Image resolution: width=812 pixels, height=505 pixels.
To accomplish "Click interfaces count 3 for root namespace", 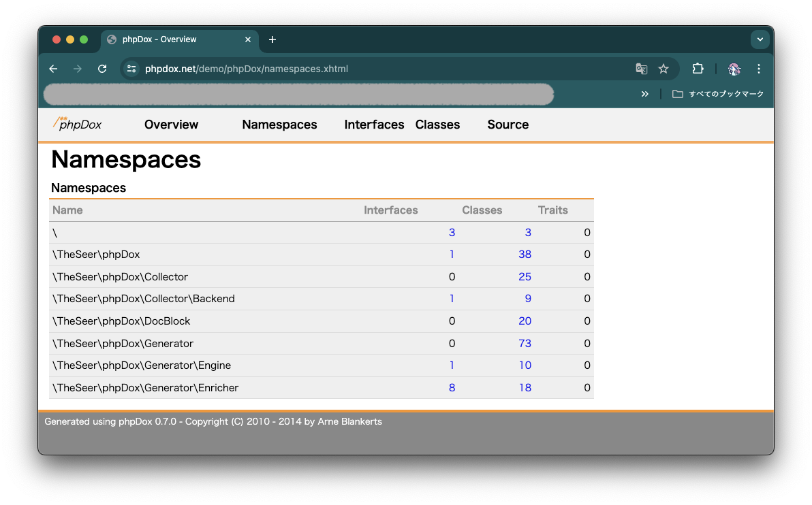I will (x=452, y=232).
